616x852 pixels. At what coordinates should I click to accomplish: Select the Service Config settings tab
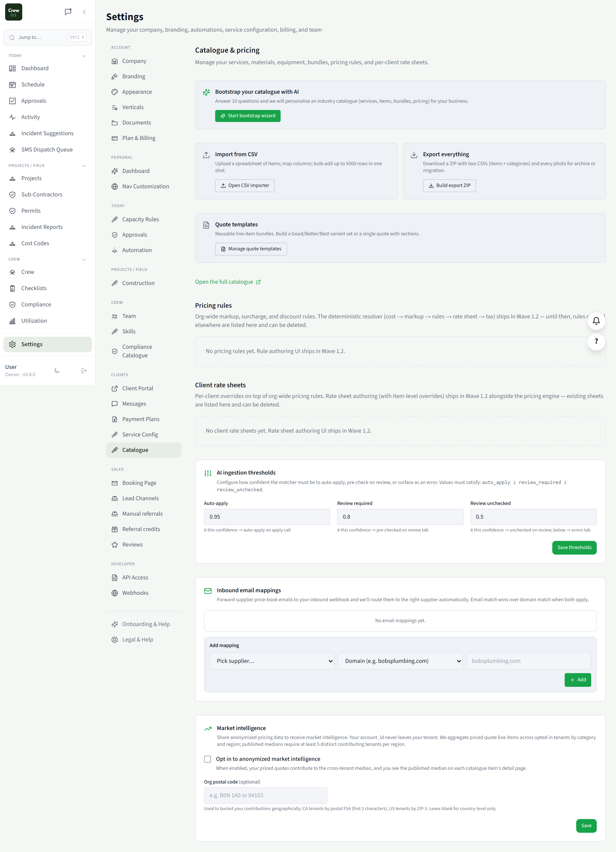(x=144, y=435)
